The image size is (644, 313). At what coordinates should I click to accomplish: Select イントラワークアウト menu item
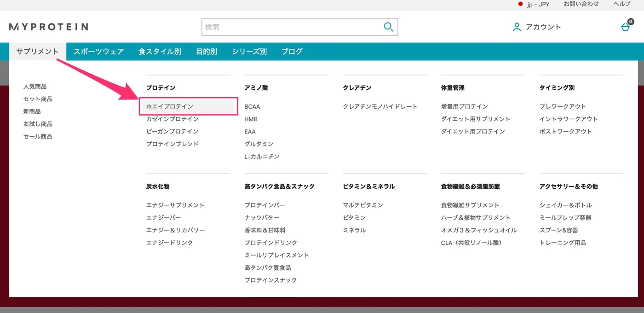(569, 119)
